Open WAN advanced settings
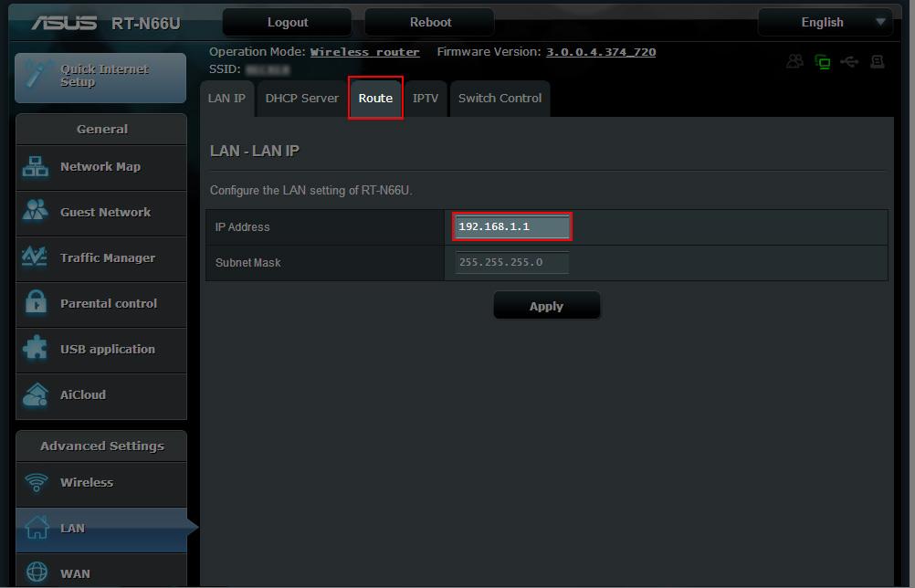Image resolution: width=915 pixels, height=588 pixels. tap(101, 572)
